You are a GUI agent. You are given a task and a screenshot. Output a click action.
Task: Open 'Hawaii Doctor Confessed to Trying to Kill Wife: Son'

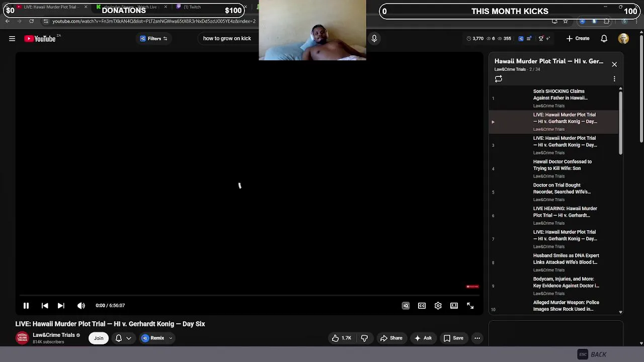553,168
